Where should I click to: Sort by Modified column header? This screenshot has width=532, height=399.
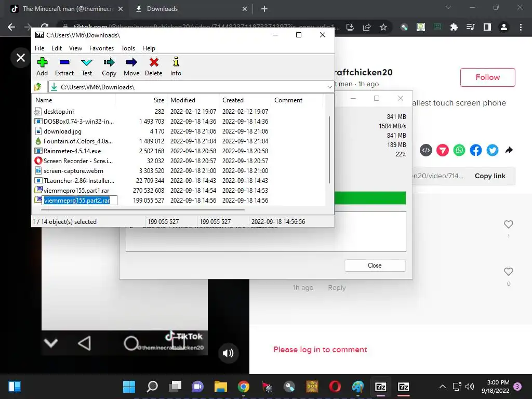point(193,100)
